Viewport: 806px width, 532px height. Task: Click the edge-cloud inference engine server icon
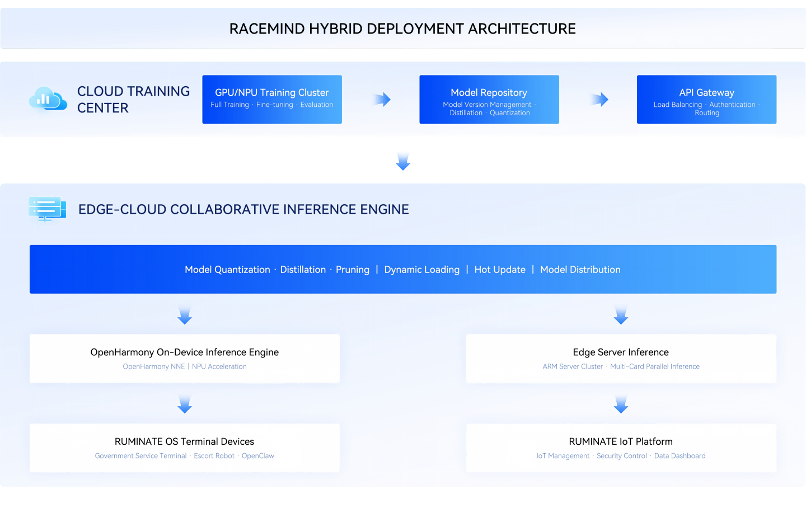pyautogui.click(x=48, y=209)
